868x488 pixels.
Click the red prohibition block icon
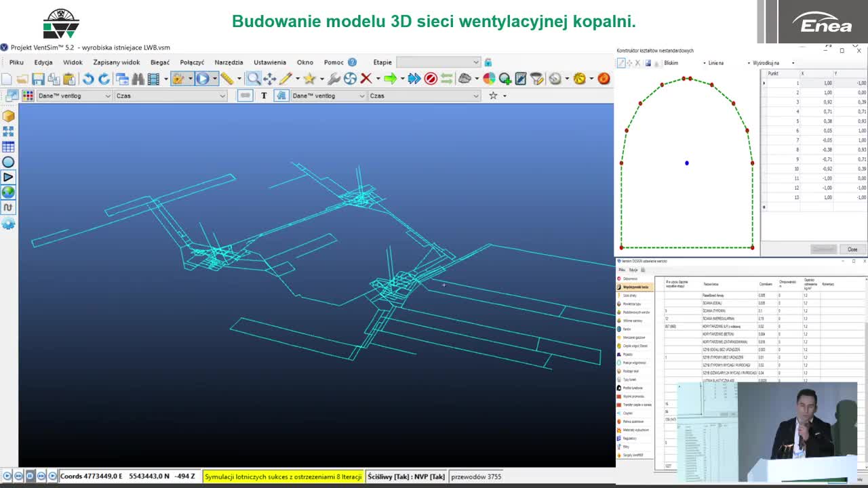tap(430, 79)
